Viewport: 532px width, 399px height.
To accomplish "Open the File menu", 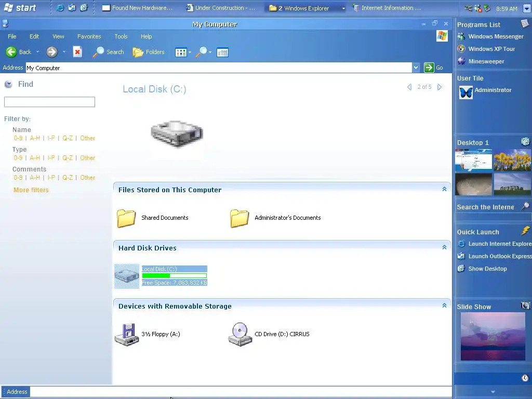I will (x=12, y=36).
